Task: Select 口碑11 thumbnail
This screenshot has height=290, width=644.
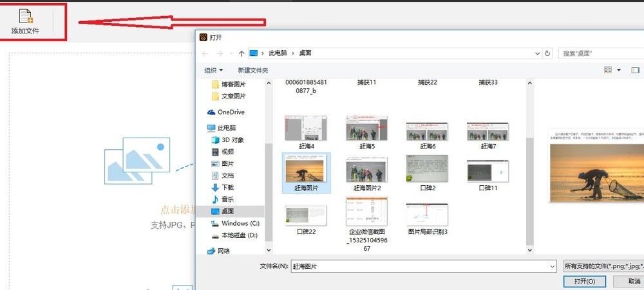Action: 488,171
